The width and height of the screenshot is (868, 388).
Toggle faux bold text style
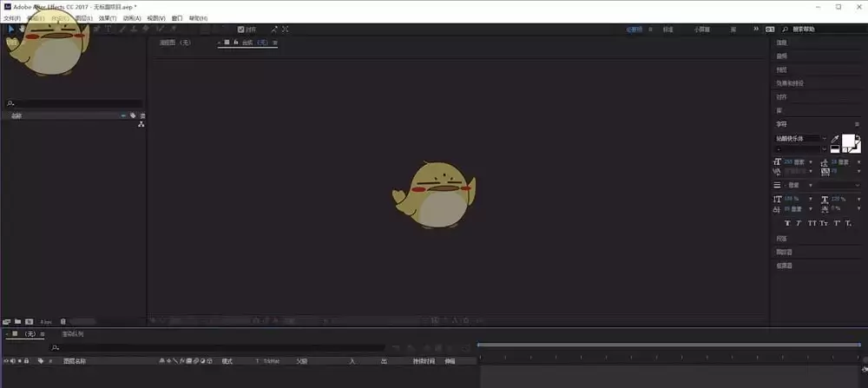(788, 223)
